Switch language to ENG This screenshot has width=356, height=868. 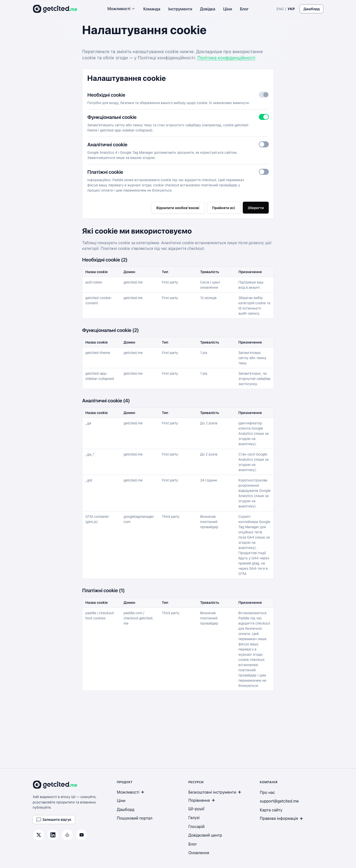click(280, 9)
